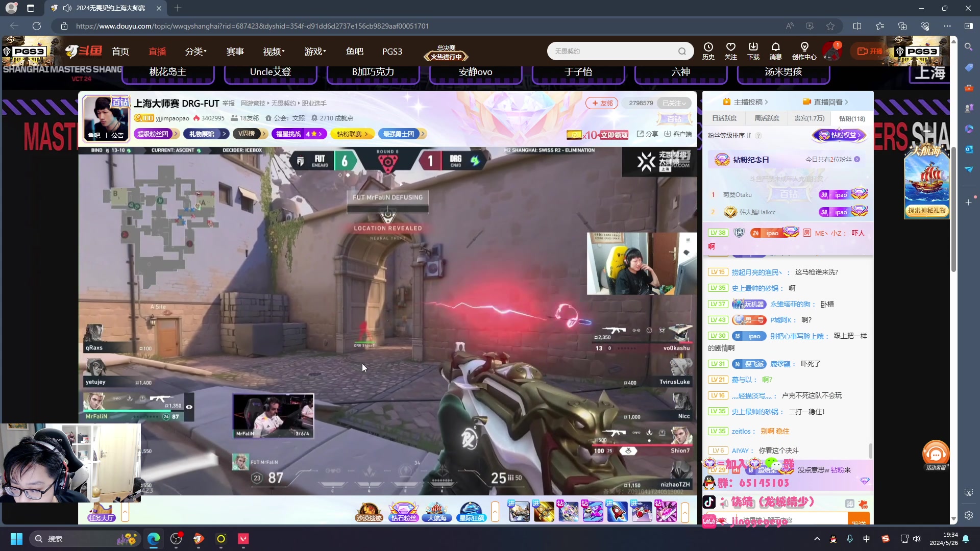Viewport: 980px width, 551px height.
Task: Open PGS3 nav item
Action: point(392,52)
